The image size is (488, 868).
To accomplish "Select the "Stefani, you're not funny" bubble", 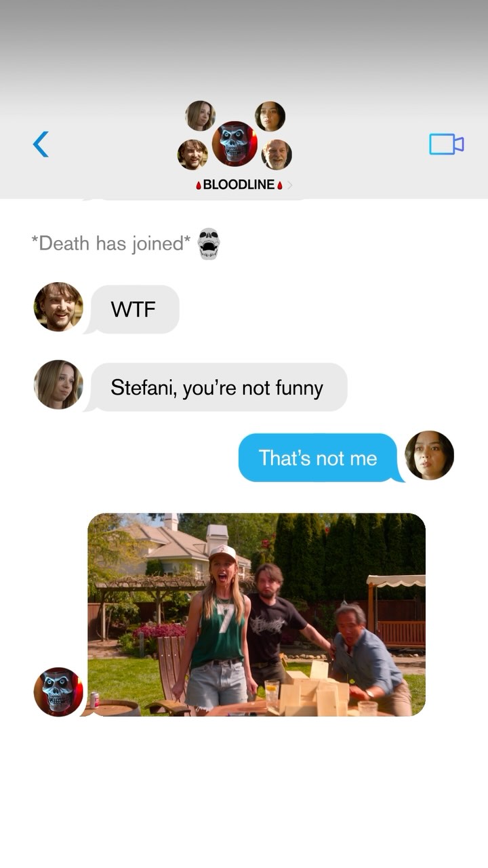I will pos(217,387).
